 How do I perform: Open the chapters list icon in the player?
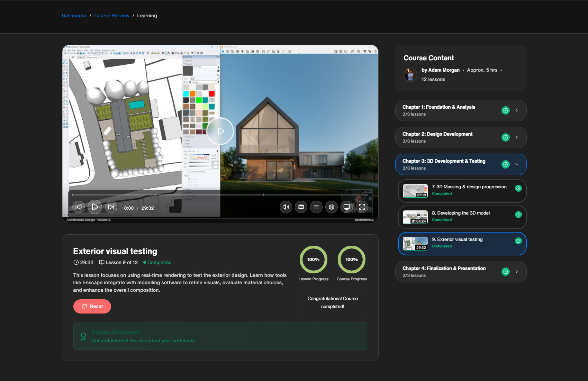(316, 207)
